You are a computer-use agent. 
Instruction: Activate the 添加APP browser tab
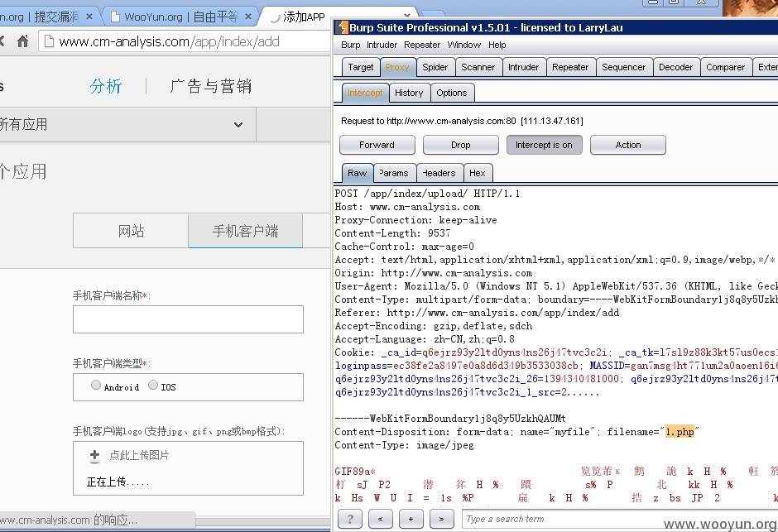click(304, 17)
